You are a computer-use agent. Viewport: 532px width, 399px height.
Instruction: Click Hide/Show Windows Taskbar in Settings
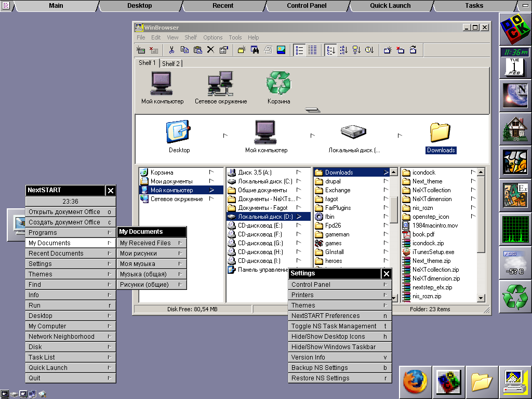tap(340, 347)
